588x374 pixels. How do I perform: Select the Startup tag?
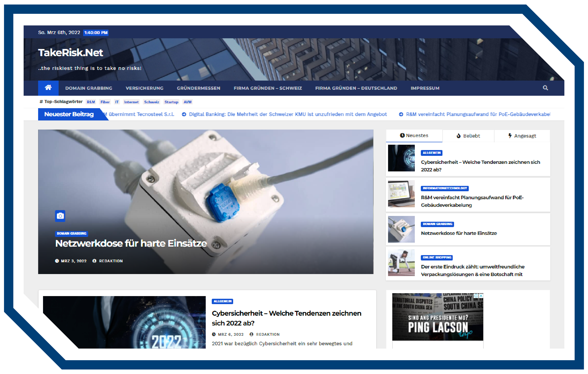[171, 102]
